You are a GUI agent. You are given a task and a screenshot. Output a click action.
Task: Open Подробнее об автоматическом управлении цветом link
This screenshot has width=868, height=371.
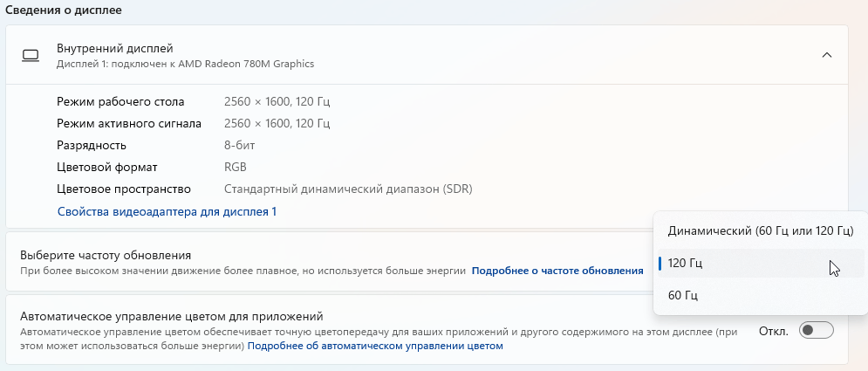click(375, 346)
